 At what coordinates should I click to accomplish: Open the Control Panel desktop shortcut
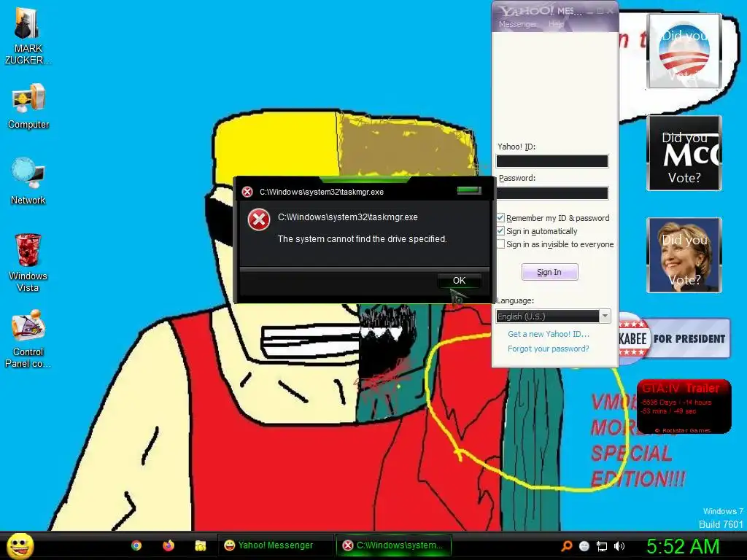pos(28,338)
